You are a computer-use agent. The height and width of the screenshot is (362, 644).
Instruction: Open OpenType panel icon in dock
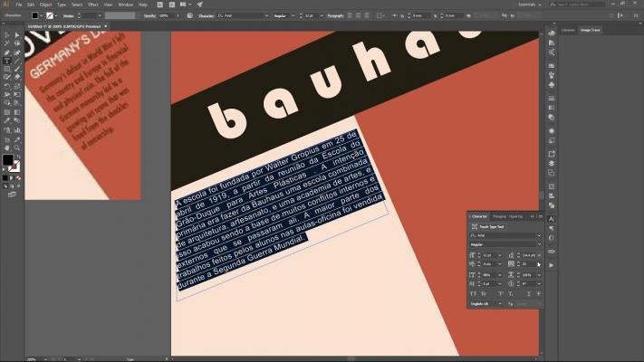coord(552,238)
